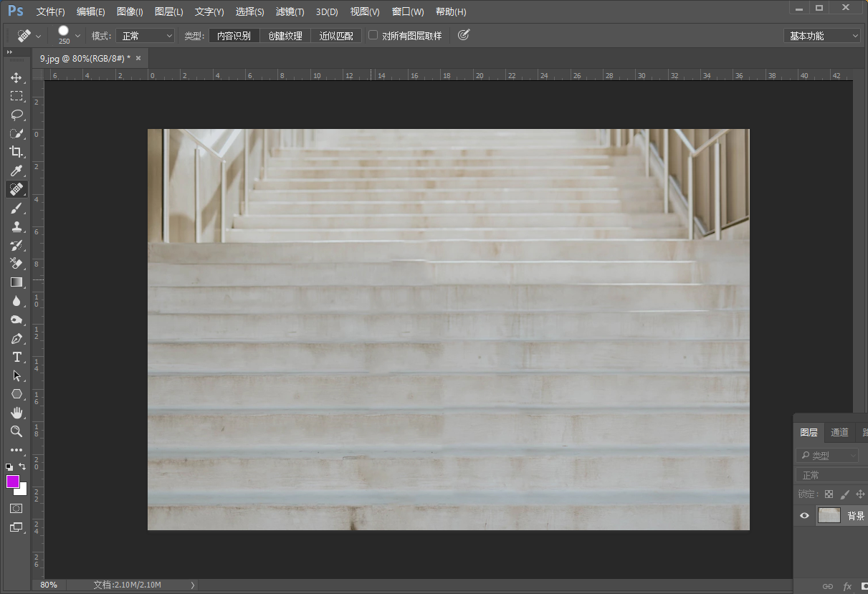Image resolution: width=868 pixels, height=594 pixels.
Task: Select the Blur tool
Action: pos(16,301)
